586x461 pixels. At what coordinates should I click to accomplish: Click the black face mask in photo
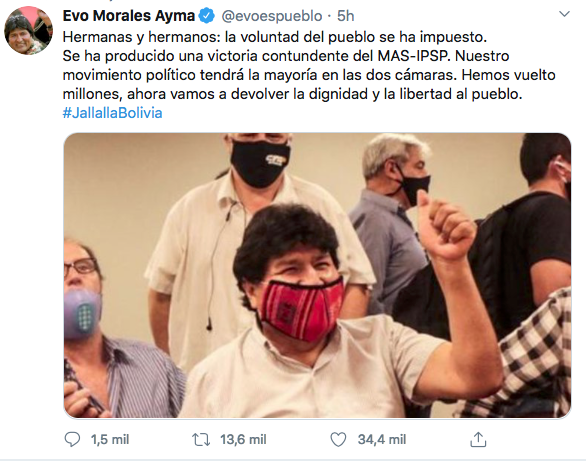(x=260, y=163)
